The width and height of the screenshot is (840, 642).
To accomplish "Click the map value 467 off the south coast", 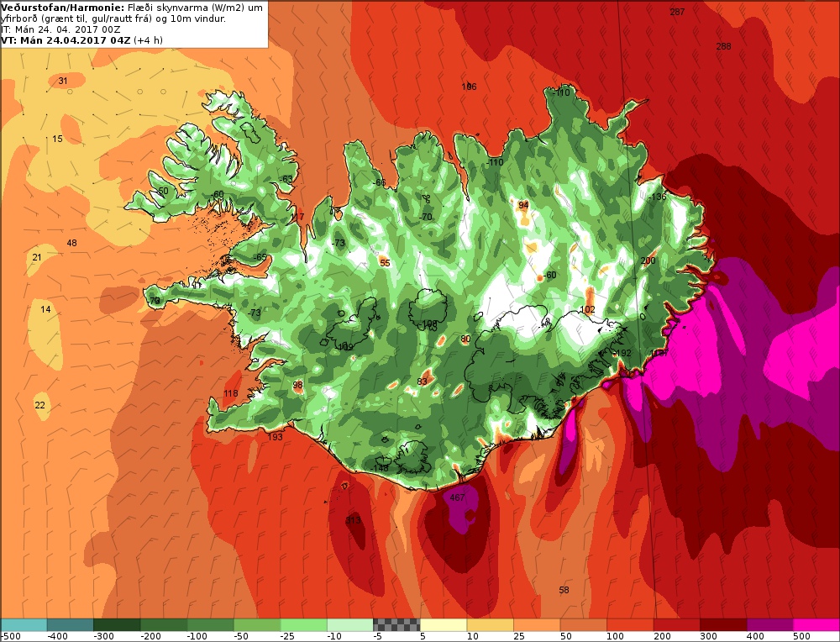I will [457, 497].
